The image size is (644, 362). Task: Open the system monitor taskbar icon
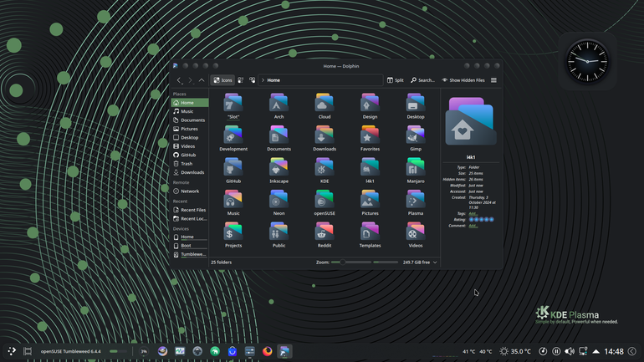click(x=180, y=351)
